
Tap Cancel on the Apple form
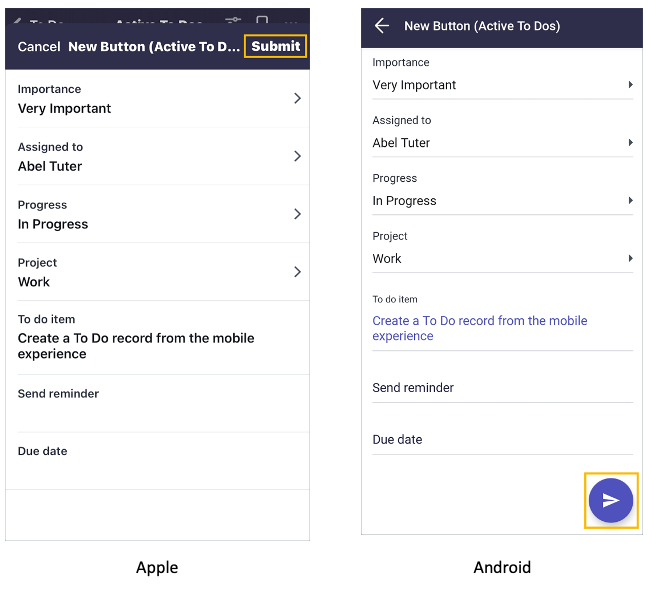[x=39, y=47]
